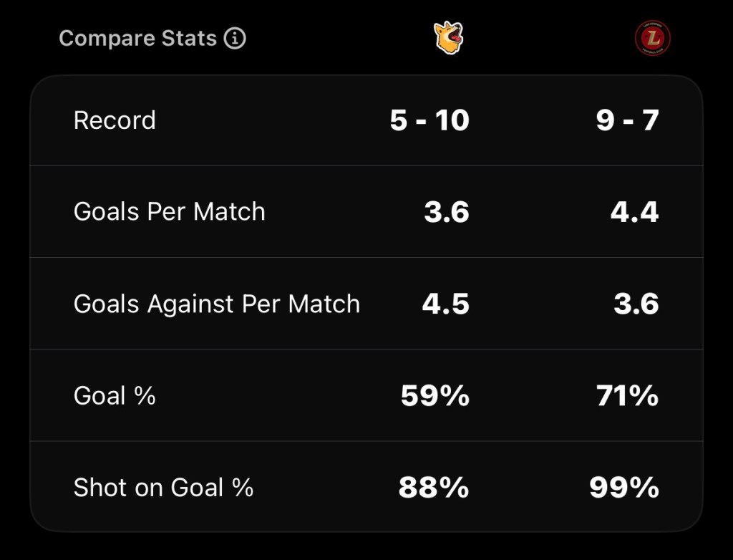The height and width of the screenshot is (560, 733).
Task: Click the 5 wins in dog team's record
Action: (x=398, y=120)
